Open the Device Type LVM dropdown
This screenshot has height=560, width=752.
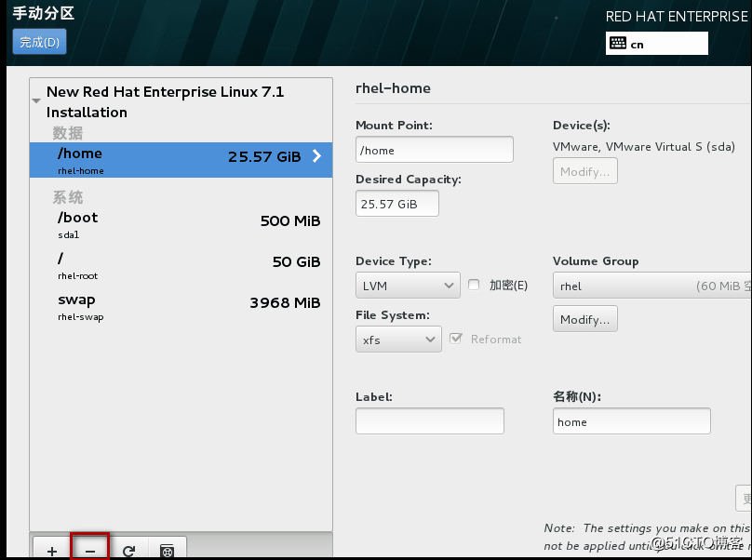409,286
